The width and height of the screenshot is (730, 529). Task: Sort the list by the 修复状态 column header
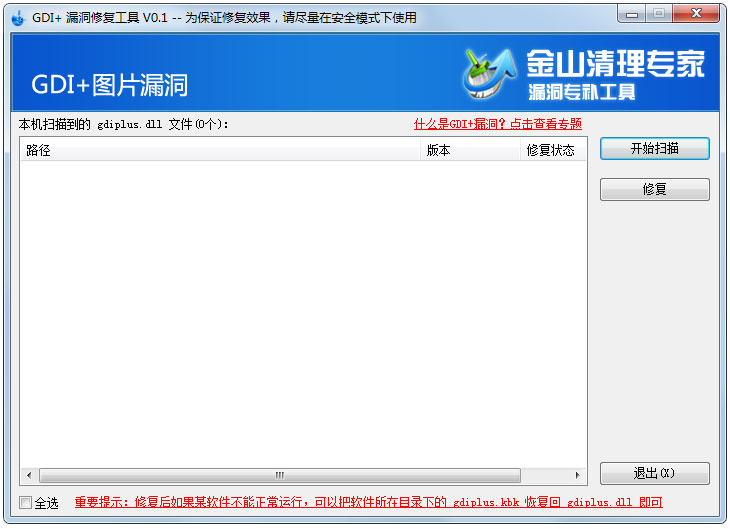click(553, 150)
